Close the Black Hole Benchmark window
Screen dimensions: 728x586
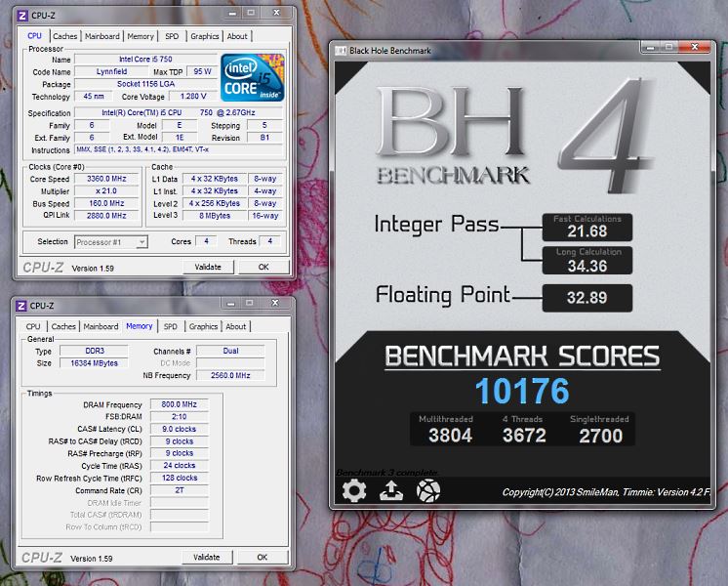pyautogui.click(x=695, y=47)
